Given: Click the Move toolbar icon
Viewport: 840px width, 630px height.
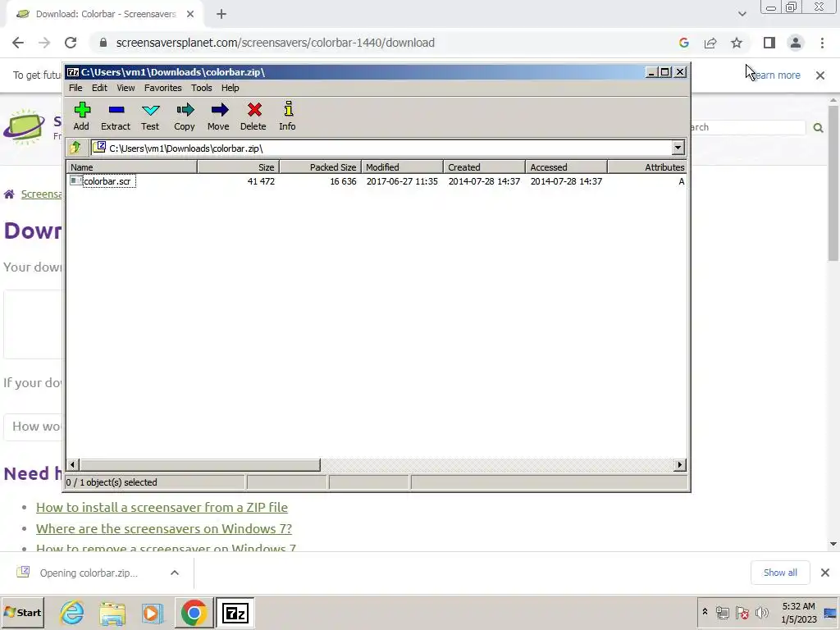Looking at the screenshot, I should coord(218,116).
